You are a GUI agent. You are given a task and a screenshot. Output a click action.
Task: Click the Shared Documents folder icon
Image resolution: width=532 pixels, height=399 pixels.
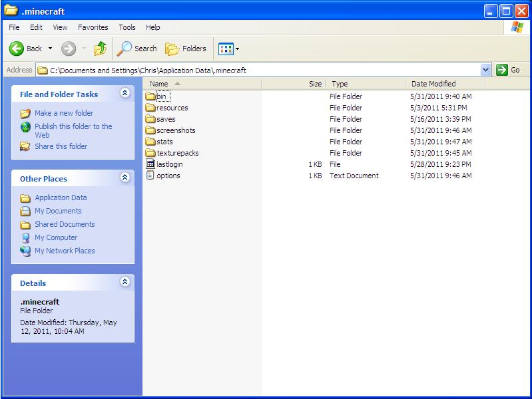[25, 225]
